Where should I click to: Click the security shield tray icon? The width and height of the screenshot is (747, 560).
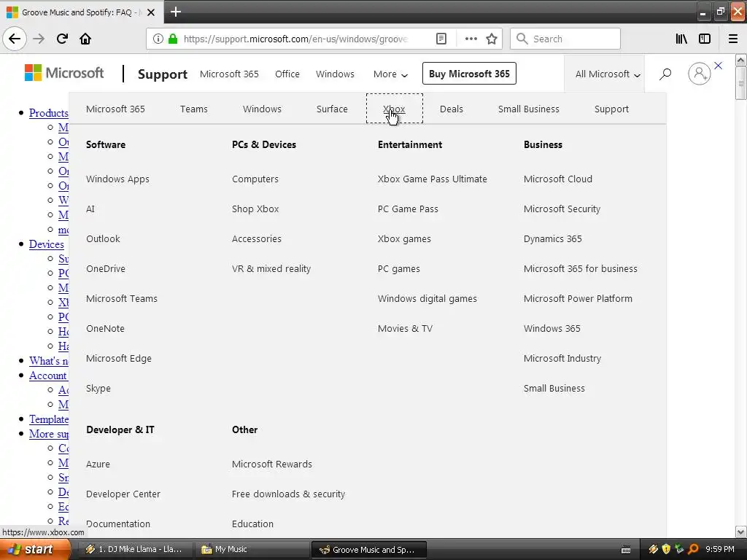[x=666, y=549]
